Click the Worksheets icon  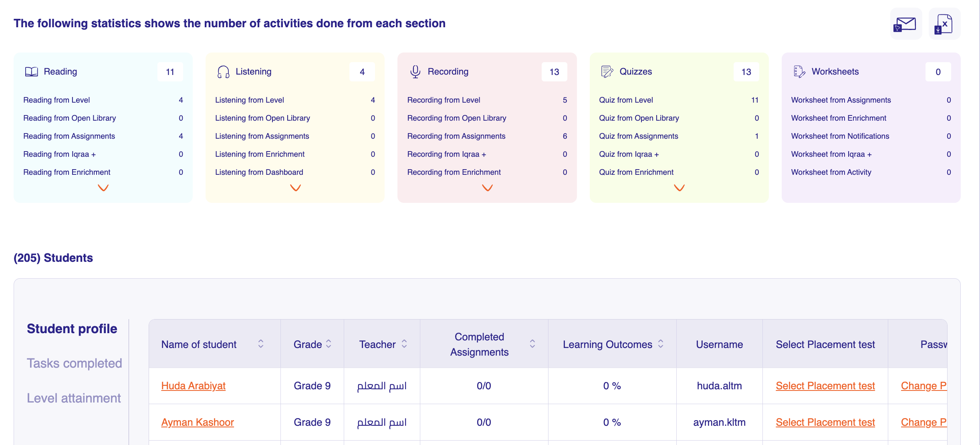[x=799, y=72]
